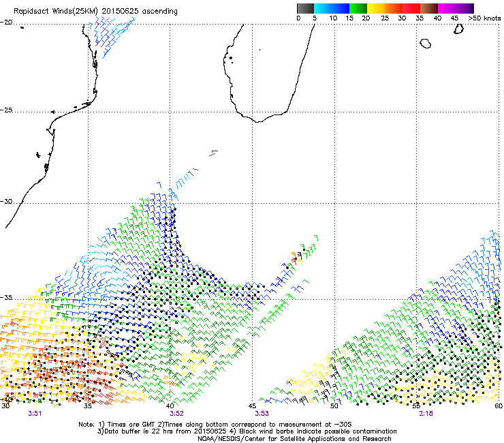Click the NOAA/NESDIS credit line

point(294,439)
